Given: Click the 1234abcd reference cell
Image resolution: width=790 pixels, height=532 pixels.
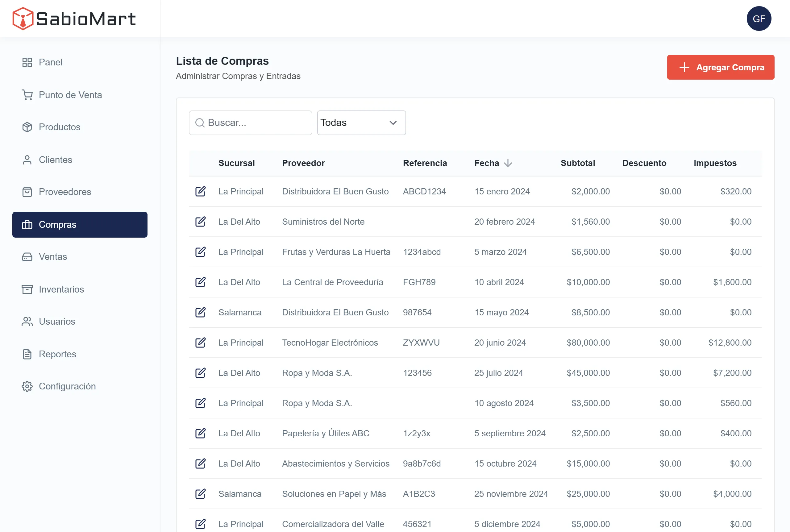Looking at the screenshot, I should [422, 252].
